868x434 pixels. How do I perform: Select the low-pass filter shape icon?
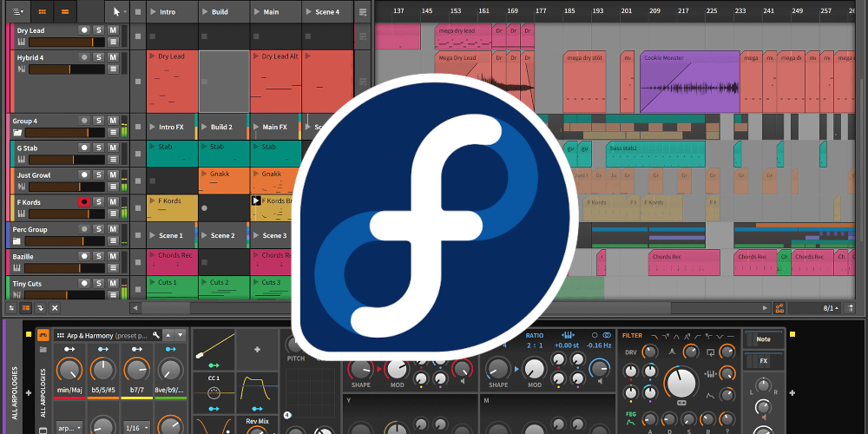pos(654,335)
